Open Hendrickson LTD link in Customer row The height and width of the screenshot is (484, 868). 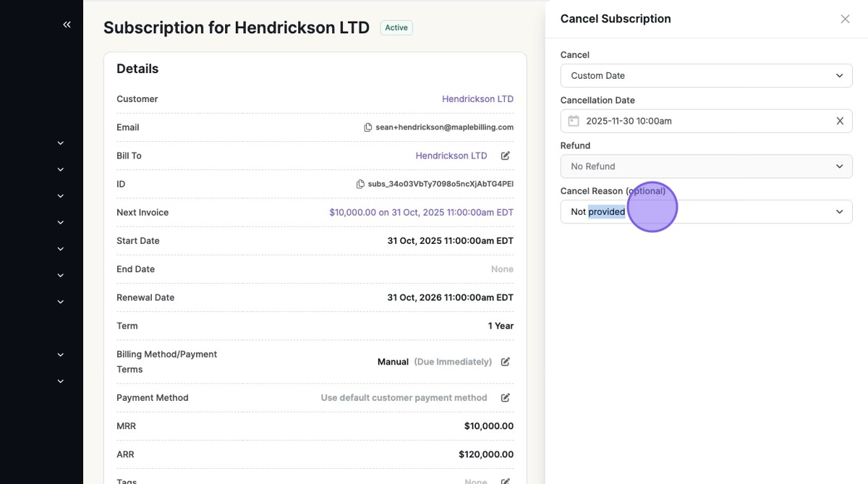coord(477,99)
